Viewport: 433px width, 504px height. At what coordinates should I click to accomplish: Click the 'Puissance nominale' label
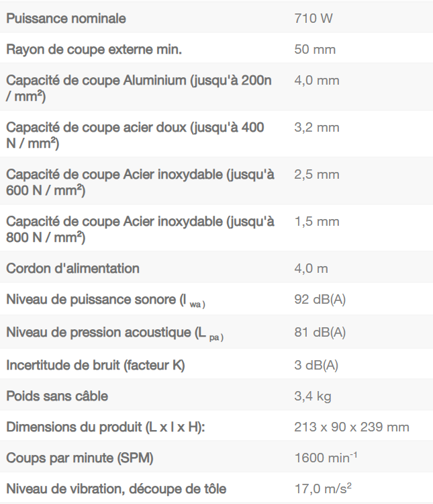tap(66, 19)
